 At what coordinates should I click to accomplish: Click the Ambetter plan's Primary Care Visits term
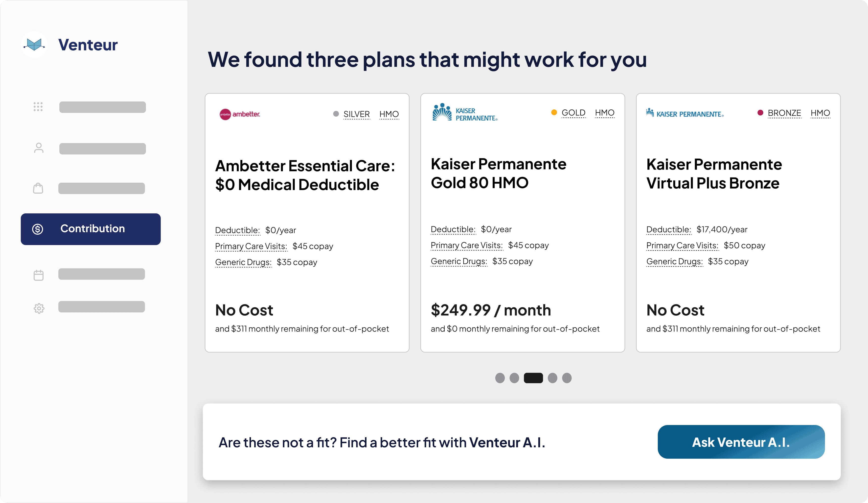click(x=251, y=247)
